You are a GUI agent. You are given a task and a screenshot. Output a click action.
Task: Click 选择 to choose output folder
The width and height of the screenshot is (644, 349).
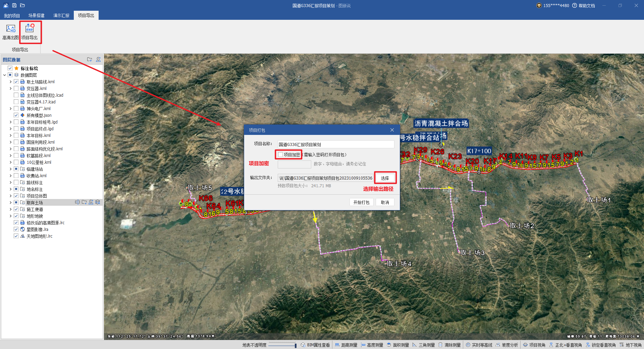385,178
